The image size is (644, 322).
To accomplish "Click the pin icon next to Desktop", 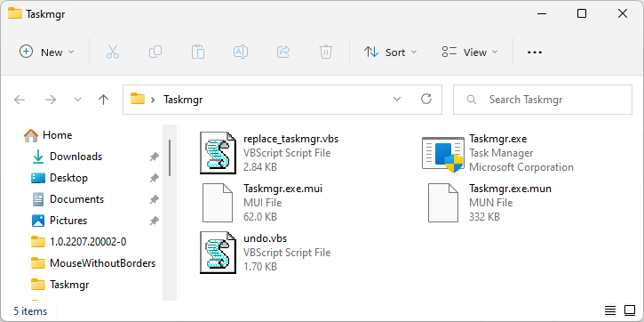I will 154,178.
